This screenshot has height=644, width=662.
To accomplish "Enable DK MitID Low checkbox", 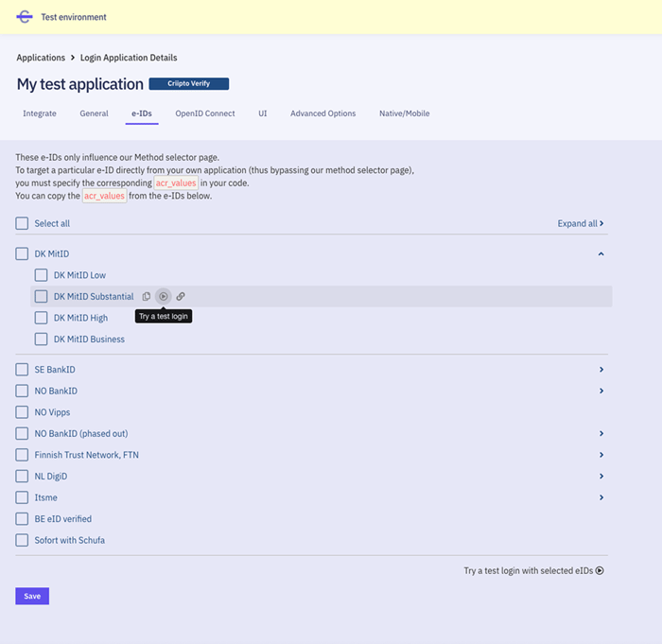I will point(41,275).
